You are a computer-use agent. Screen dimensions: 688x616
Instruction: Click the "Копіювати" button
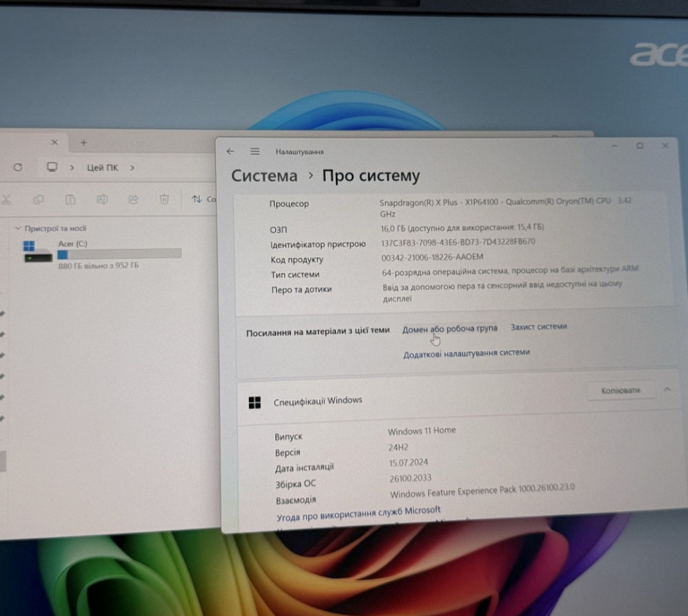(x=620, y=390)
